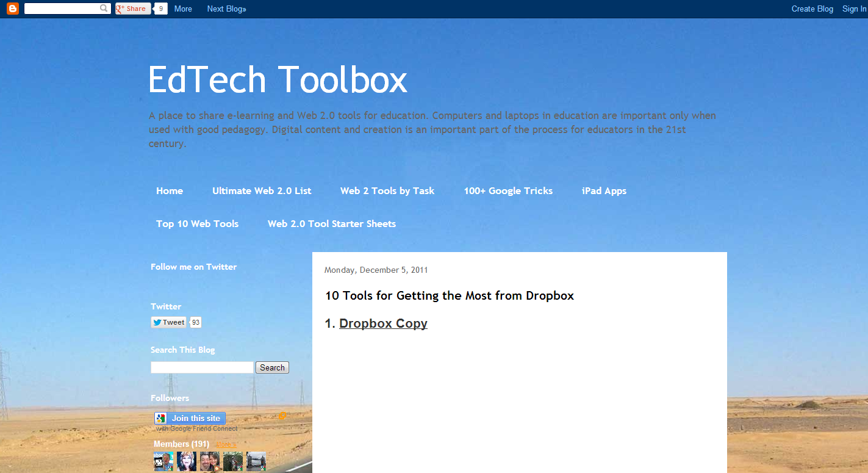Open the More menu in Blogger navbar

point(183,9)
